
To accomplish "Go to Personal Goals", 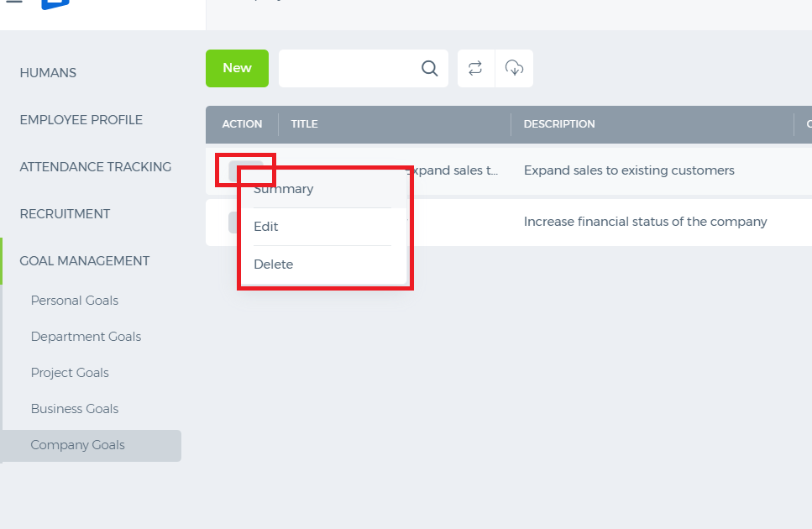I will [x=75, y=301].
